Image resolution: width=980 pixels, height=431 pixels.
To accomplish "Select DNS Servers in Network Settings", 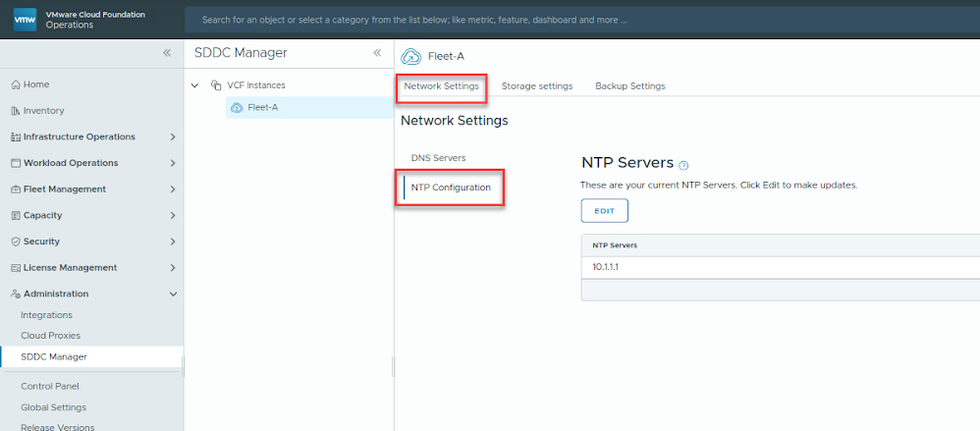I will [x=438, y=158].
